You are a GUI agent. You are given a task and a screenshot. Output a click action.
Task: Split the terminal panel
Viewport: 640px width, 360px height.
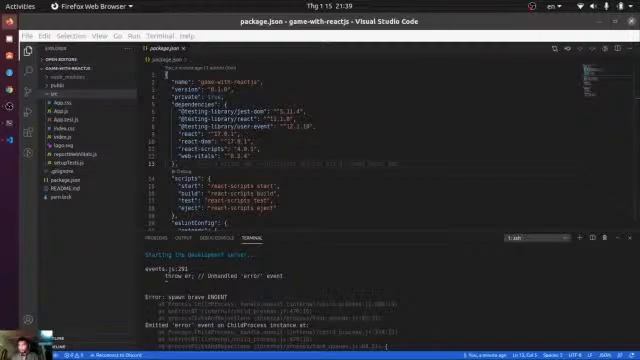point(592,238)
